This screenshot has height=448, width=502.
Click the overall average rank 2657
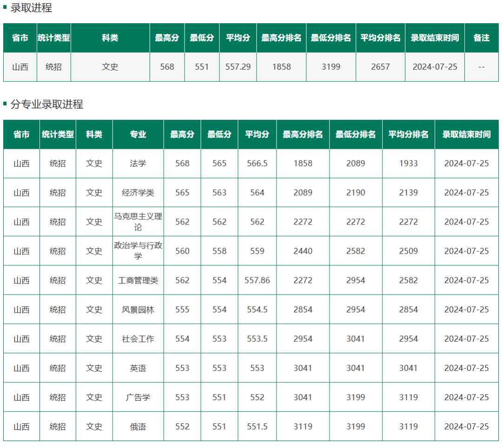[x=380, y=67]
